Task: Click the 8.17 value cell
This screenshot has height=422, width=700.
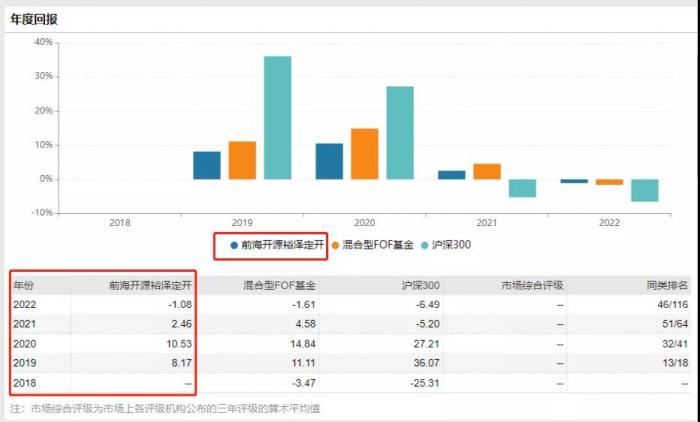Action: (181, 363)
